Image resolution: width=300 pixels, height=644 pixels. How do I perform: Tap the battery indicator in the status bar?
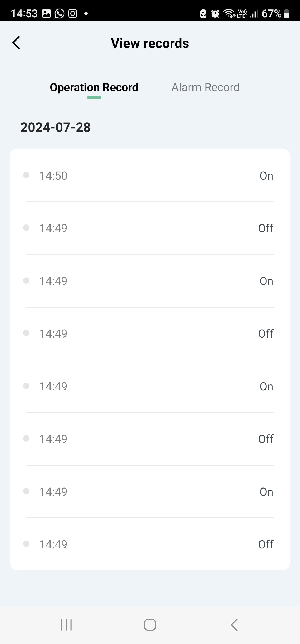coord(287,13)
